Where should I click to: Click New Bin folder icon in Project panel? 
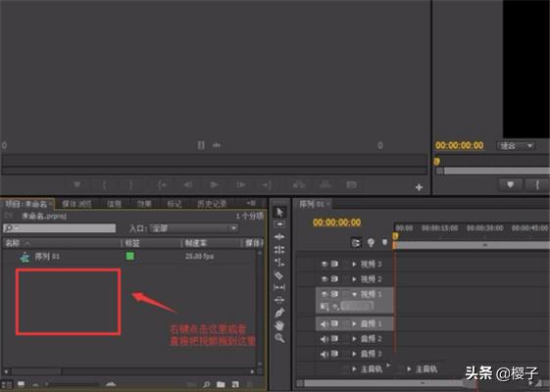(x=221, y=384)
